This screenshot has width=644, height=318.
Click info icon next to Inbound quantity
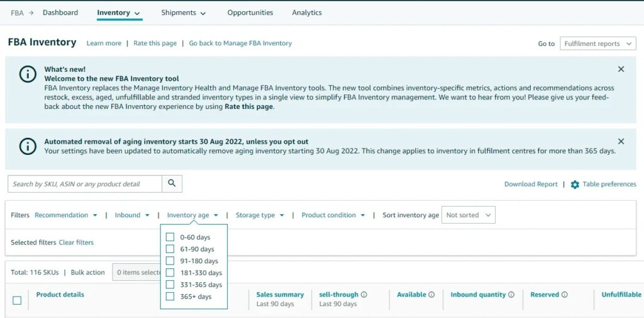[511, 295]
